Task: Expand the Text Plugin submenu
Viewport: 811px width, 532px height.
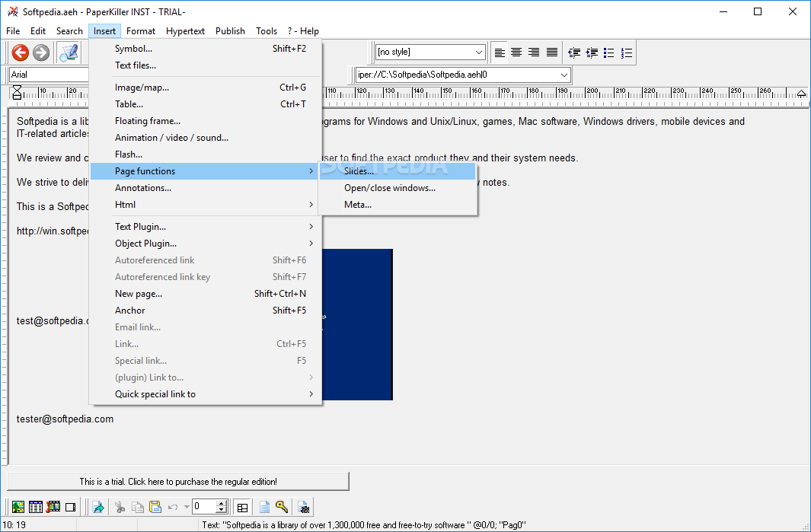Action: (206, 227)
